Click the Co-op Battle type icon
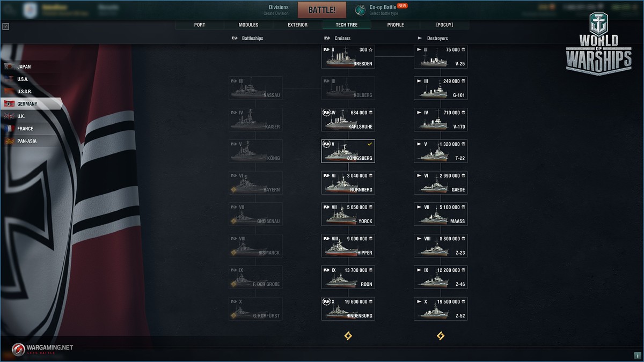Screen dimensions: 644x362 click(361, 10)
